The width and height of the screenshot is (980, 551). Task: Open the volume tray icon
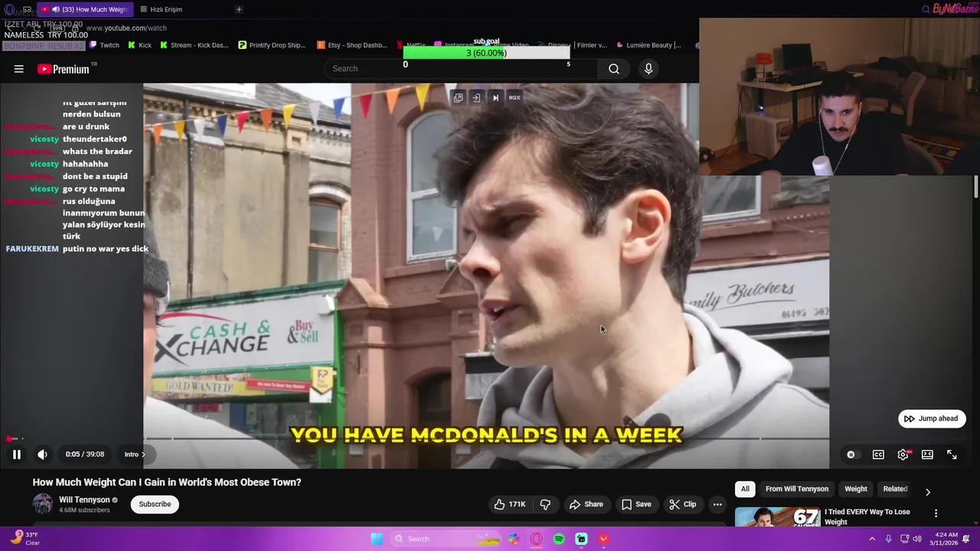click(x=916, y=539)
